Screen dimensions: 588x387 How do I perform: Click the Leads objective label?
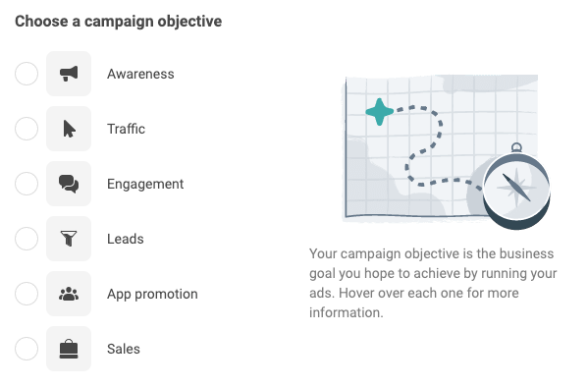click(126, 239)
